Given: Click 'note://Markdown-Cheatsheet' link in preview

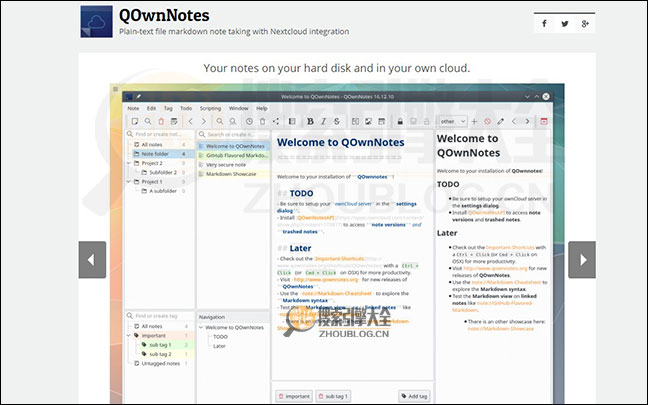Looking at the screenshot, I should (506, 282).
